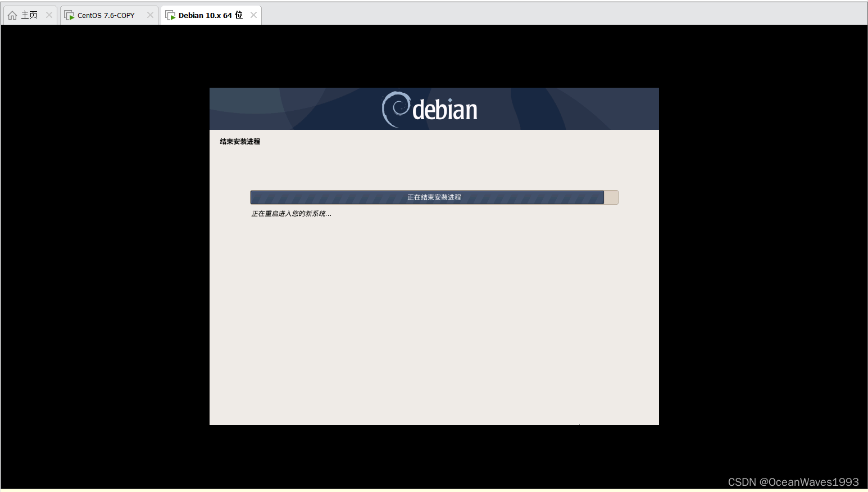This screenshot has width=868, height=492.
Task: Select the Debian 10.x 64 位 tab
Action: 210,15
